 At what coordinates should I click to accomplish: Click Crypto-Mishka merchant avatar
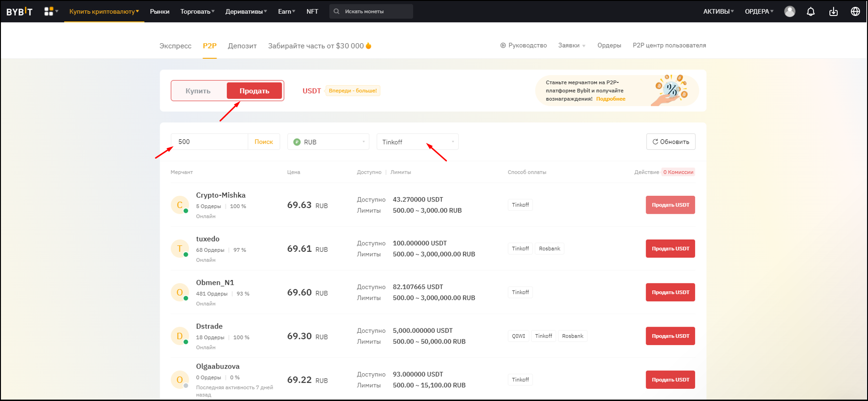pos(180,205)
